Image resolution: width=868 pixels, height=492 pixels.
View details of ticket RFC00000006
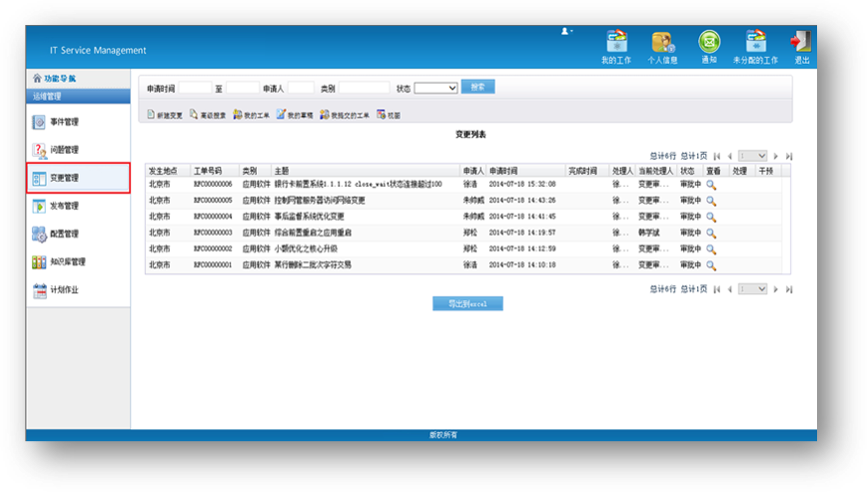pos(711,185)
